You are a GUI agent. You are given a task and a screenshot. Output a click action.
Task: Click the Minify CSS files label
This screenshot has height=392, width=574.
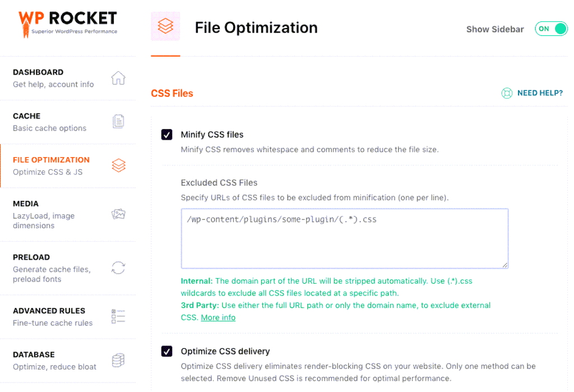point(212,135)
